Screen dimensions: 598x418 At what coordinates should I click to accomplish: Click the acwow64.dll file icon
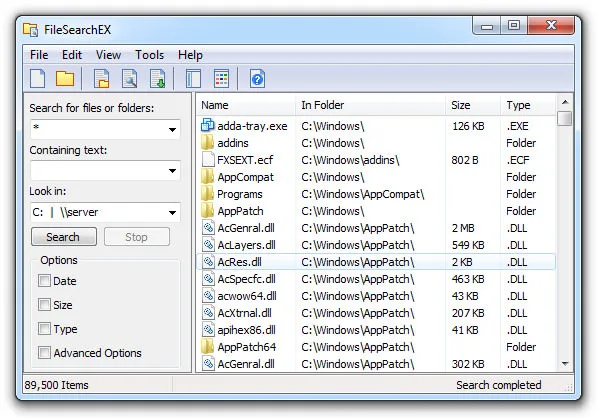(208, 296)
